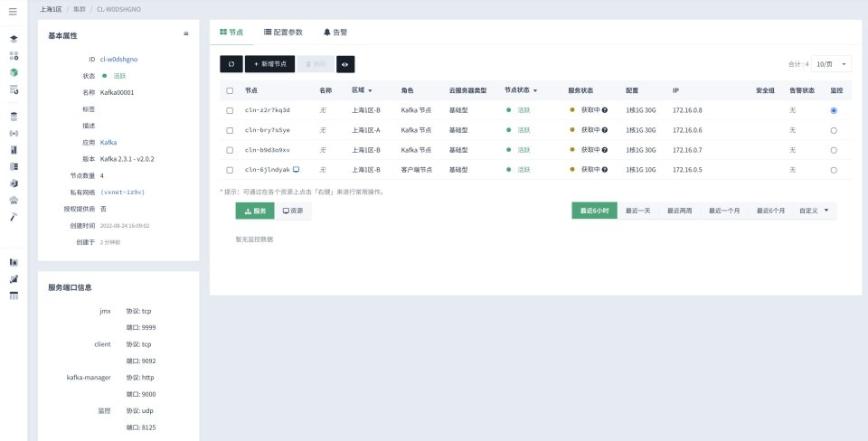Click the hammer tool icon in sidebar
The image size is (868, 441).
(x=14, y=217)
